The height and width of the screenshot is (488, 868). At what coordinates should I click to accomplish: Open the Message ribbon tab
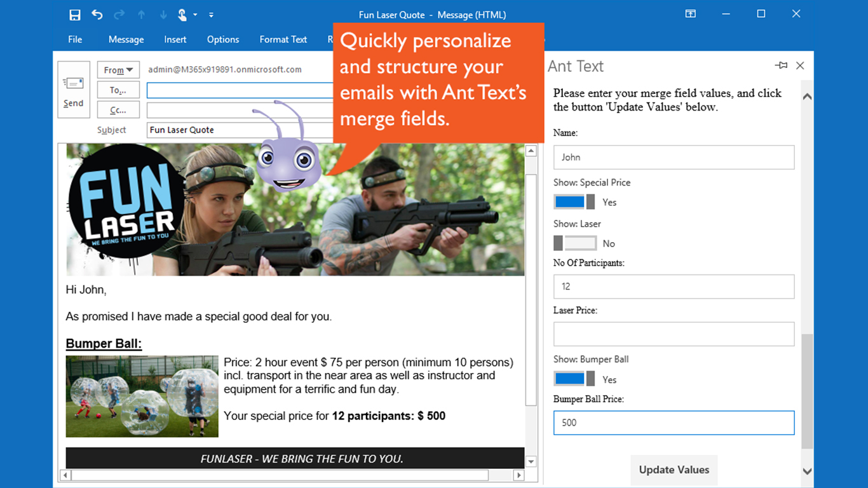(126, 39)
